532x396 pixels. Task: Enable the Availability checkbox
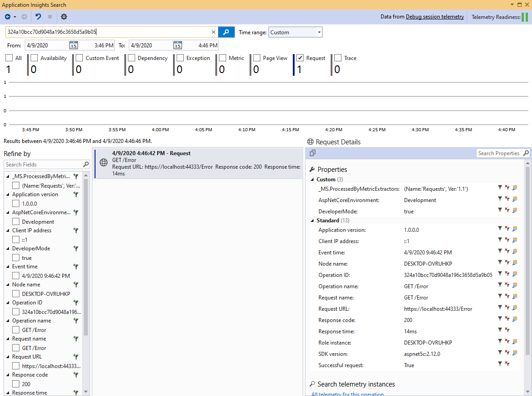[x=34, y=58]
